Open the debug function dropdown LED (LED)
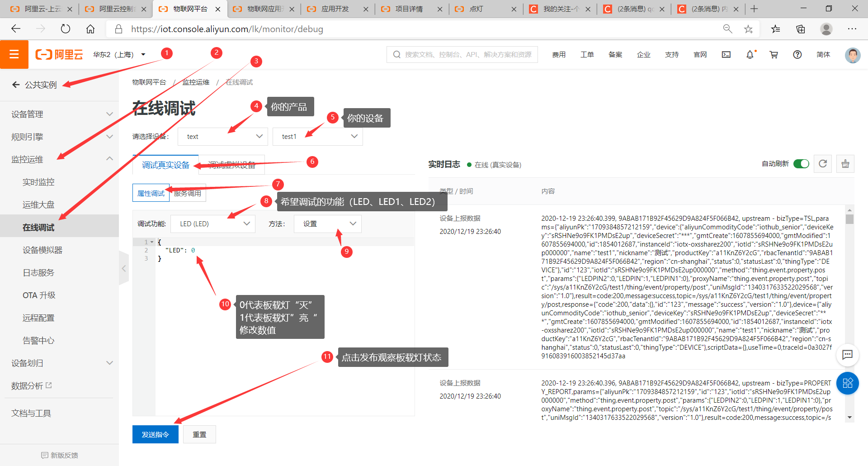 (213, 223)
